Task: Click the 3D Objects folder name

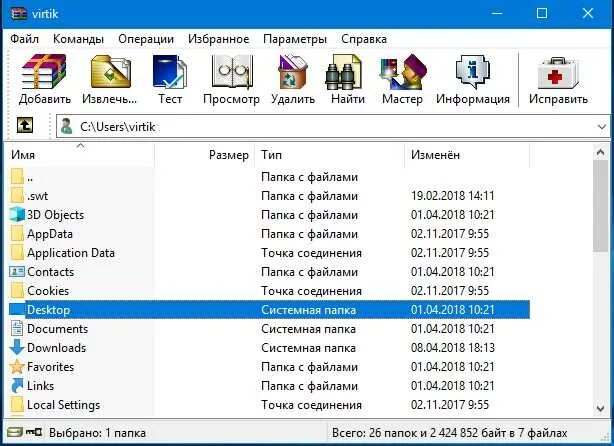Action: click(x=55, y=215)
